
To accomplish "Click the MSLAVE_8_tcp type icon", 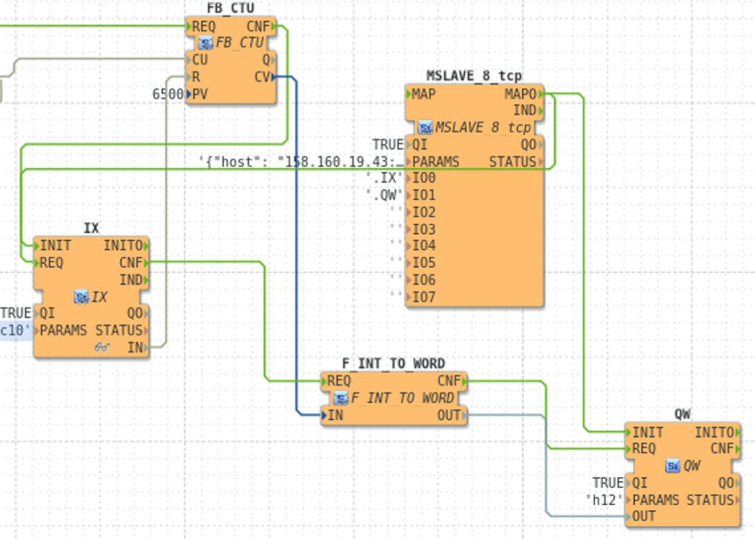I will pyautogui.click(x=426, y=128).
